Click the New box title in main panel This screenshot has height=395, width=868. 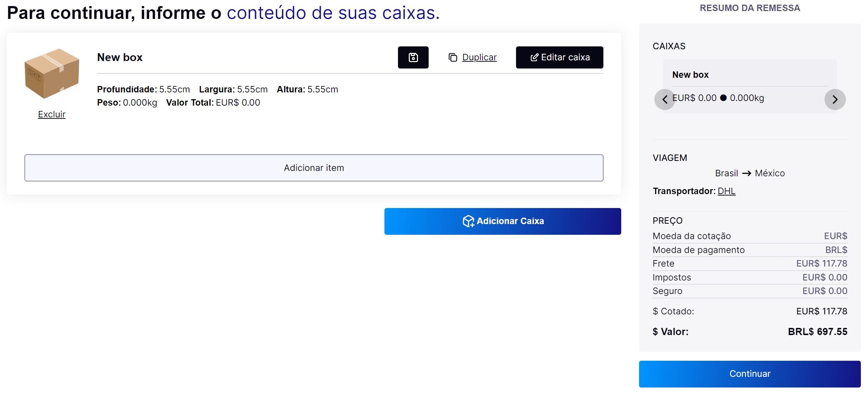point(120,57)
